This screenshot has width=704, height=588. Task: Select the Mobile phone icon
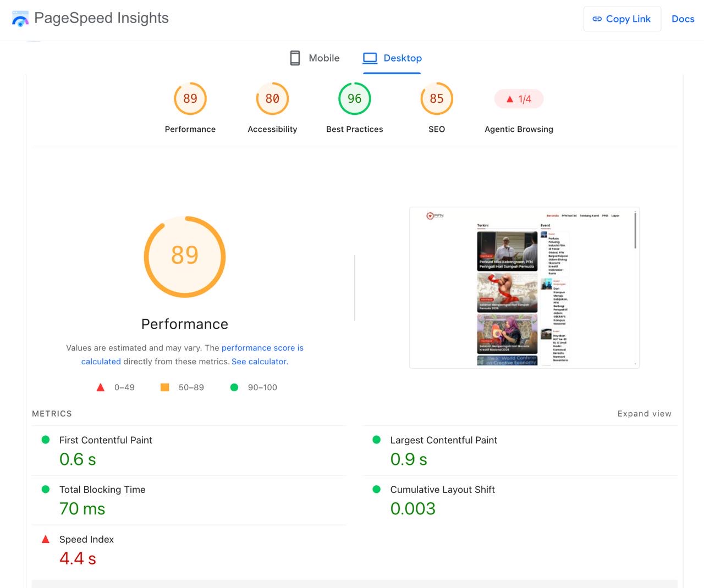pos(295,58)
